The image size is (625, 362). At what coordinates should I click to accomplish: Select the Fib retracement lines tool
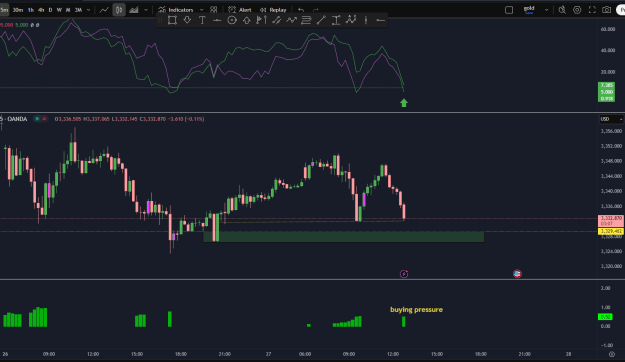tap(306, 20)
